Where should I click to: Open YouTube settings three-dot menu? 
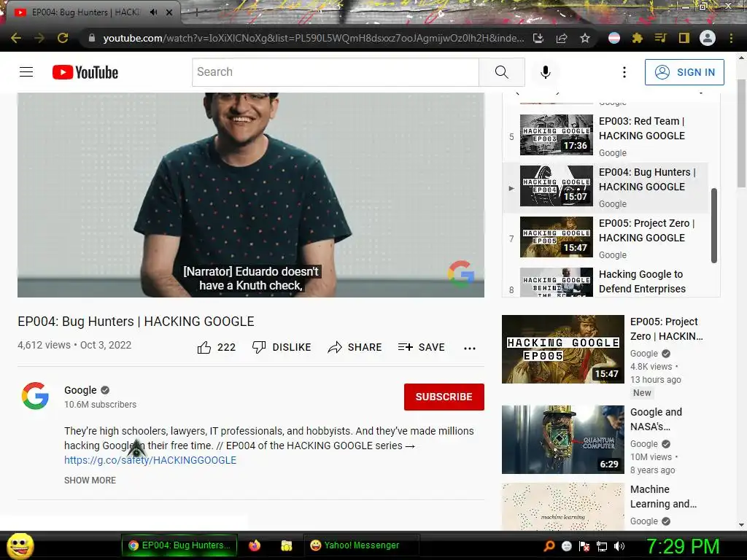click(624, 72)
